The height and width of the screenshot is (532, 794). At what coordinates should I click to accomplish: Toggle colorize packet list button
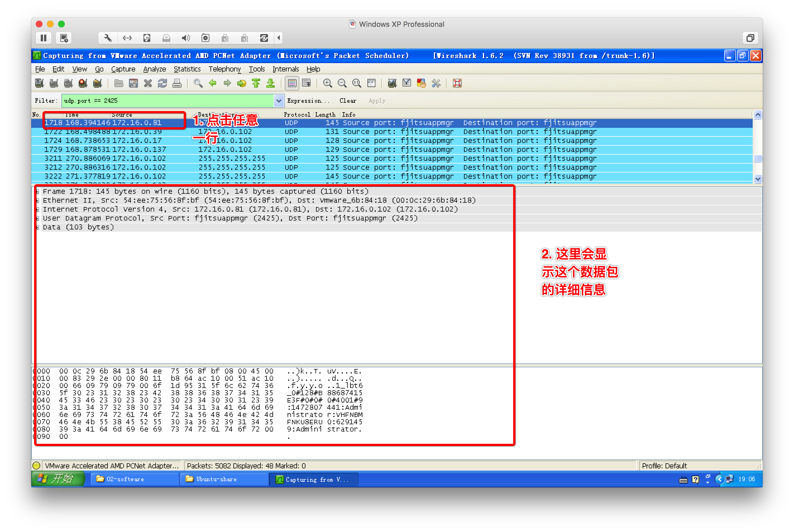coord(292,83)
